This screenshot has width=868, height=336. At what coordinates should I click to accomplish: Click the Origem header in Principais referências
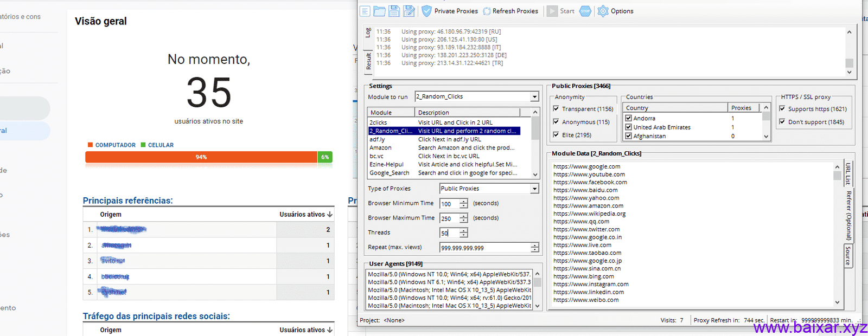coord(111,215)
